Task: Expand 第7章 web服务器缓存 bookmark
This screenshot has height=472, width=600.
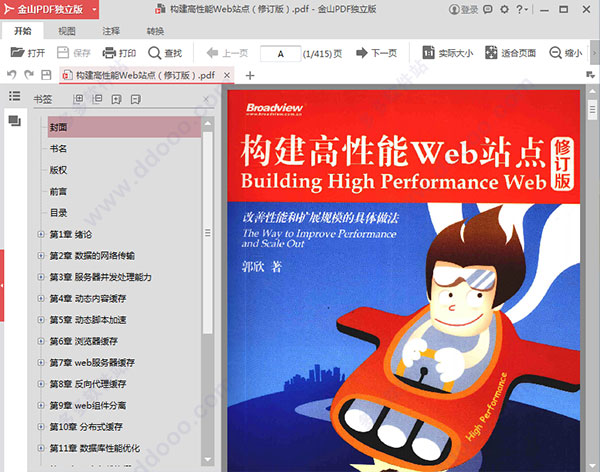Action: coord(41,362)
